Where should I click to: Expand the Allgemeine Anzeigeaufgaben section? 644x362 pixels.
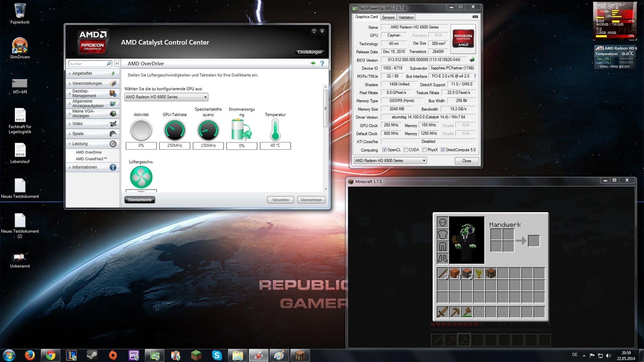click(92, 103)
